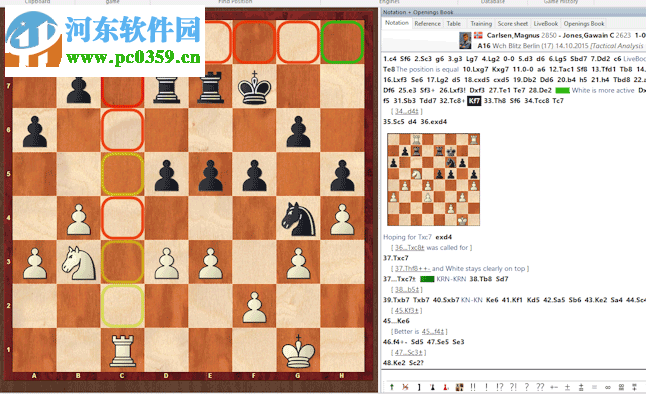Click the '=' equal position icon

[595, 387]
